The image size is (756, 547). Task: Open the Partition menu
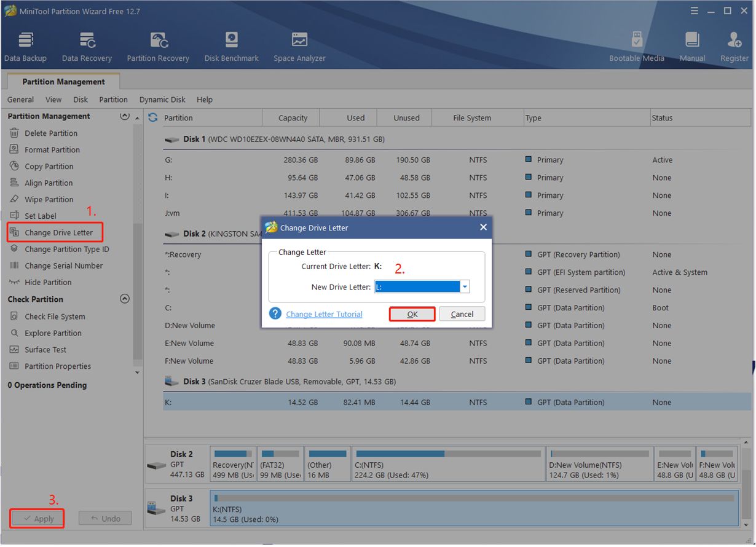(113, 100)
